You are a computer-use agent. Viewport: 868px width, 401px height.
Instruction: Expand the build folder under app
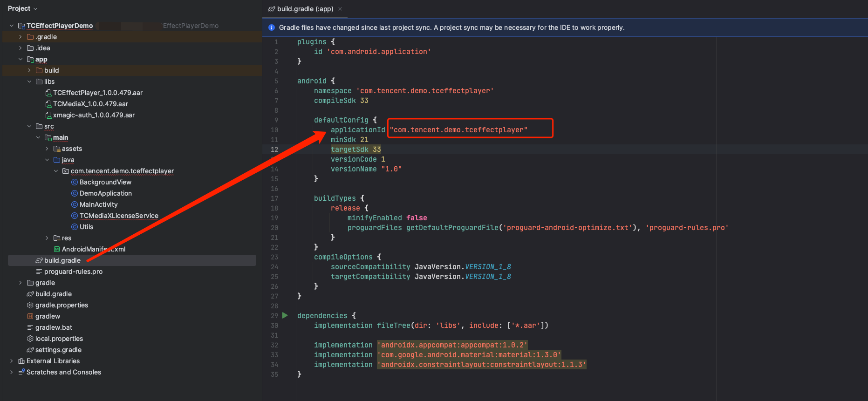[x=29, y=70]
